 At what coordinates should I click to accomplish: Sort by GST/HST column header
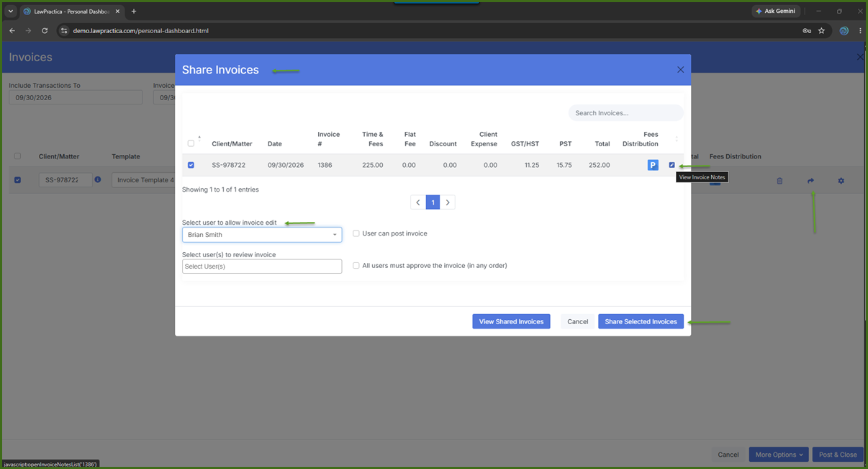click(525, 144)
